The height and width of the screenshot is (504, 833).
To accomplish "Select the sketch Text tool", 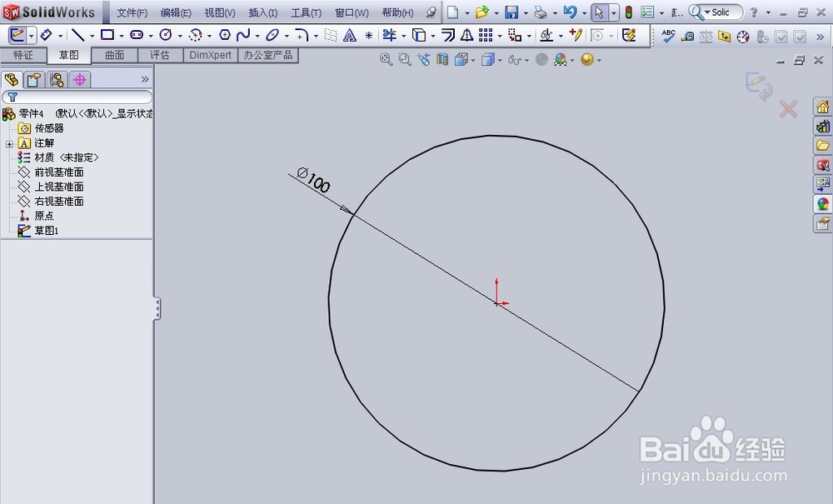I will (350, 36).
